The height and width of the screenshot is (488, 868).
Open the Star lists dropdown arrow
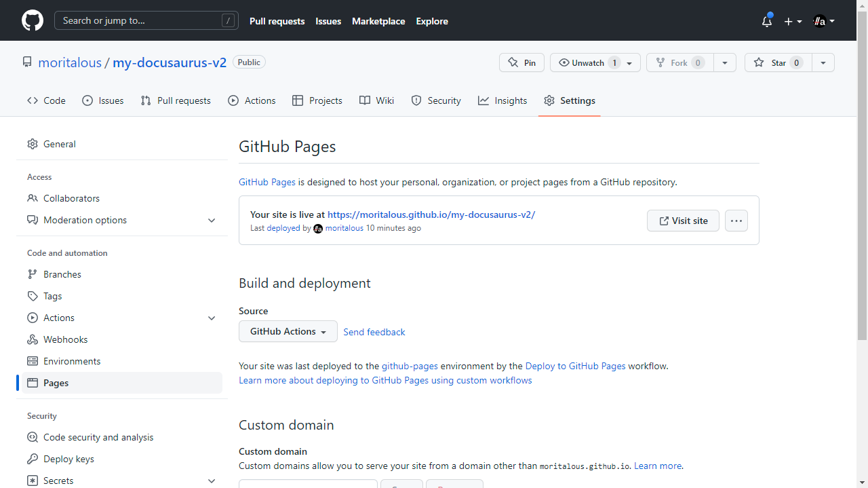(x=823, y=62)
